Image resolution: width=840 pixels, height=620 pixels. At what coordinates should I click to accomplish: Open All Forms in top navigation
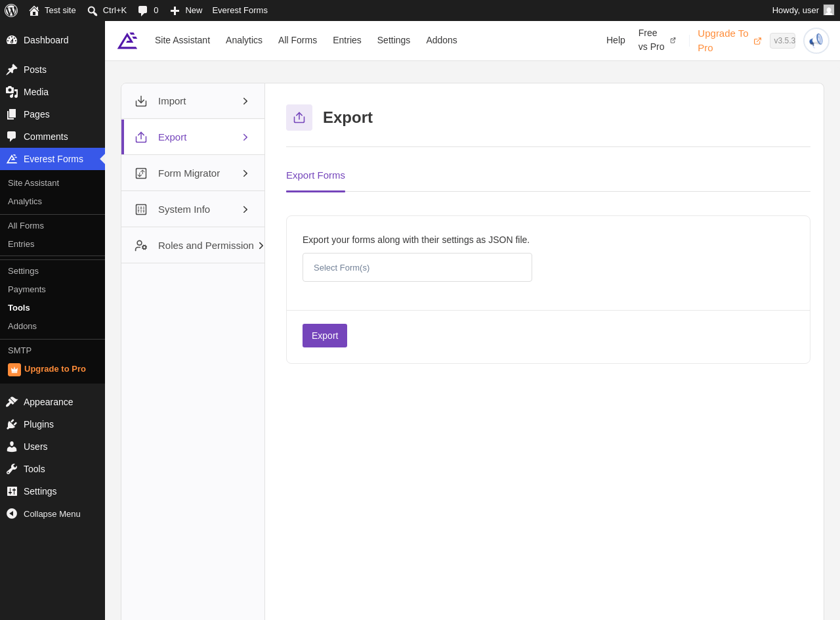point(297,40)
